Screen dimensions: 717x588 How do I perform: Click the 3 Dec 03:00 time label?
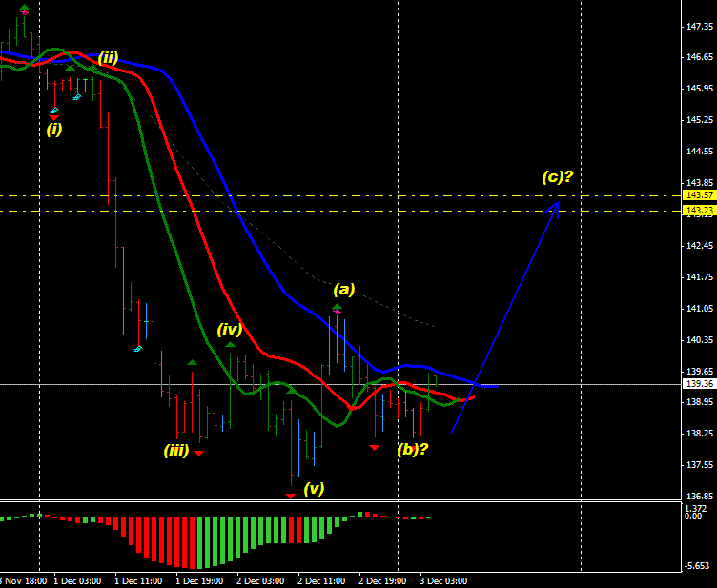pyautogui.click(x=443, y=581)
